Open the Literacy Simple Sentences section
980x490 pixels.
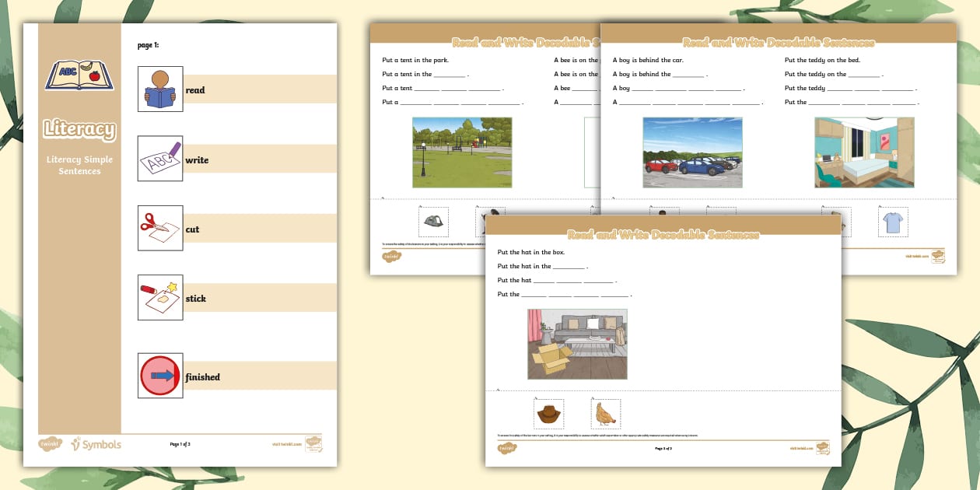pos(79,165)
